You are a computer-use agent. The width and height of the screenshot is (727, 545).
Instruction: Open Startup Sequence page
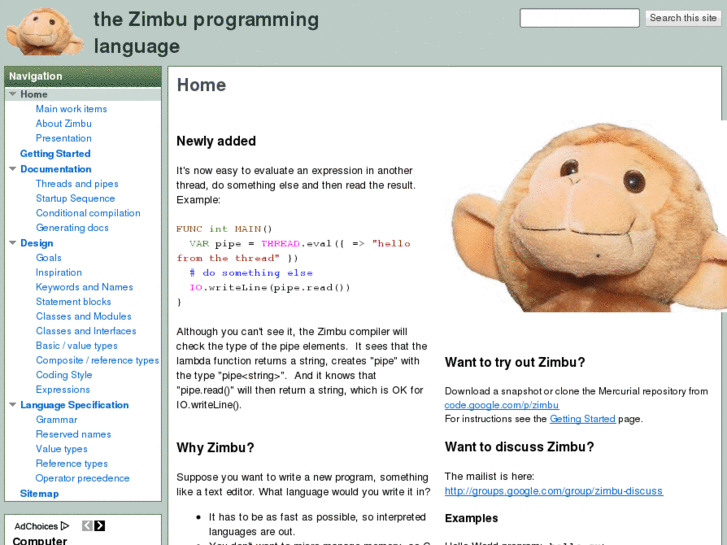pos(75,199)
